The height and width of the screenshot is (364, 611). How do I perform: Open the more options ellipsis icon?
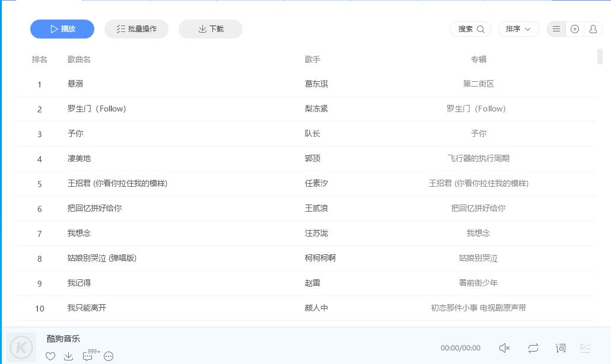(x=109, y=356)
